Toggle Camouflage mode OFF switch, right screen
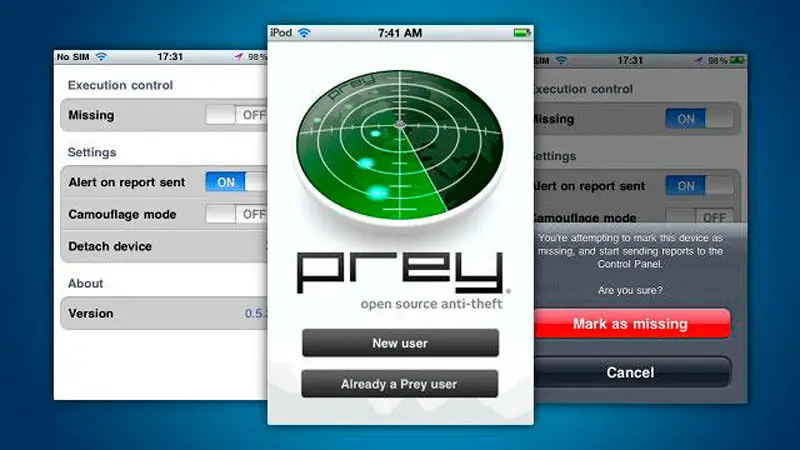This screenshot has width=800, height=450. 699,216
